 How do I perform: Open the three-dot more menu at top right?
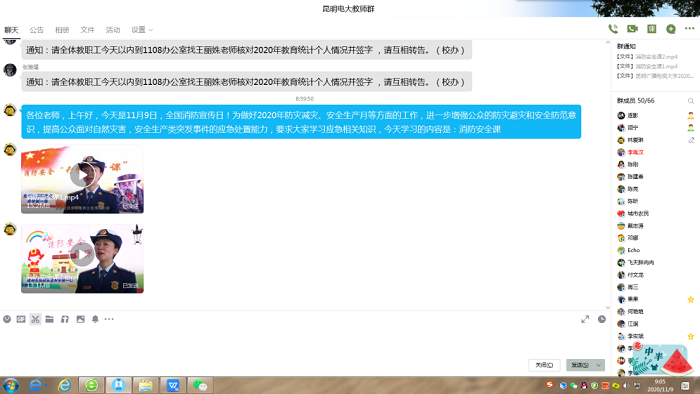[690, 29]
